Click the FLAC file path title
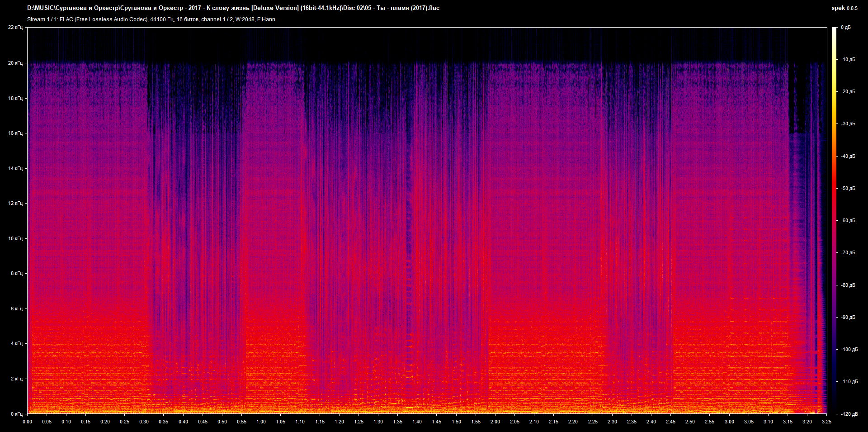This screenshot has width=868, height=432. coord(233,8)
